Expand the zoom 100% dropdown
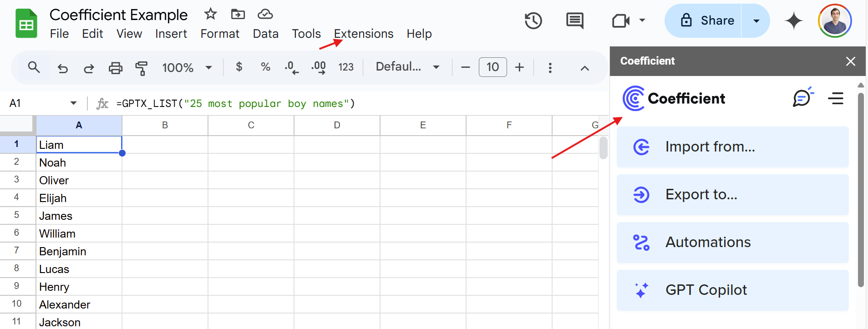 tap(187, 68)
